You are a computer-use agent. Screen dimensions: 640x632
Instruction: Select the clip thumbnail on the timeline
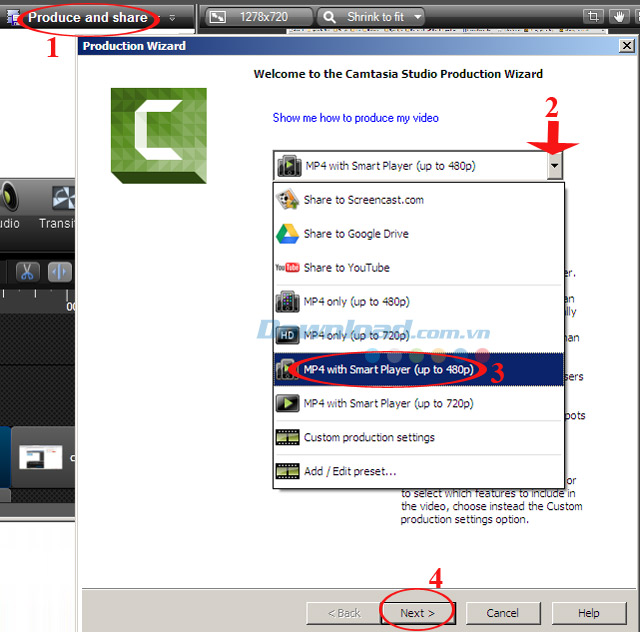[x=41, y=457]
